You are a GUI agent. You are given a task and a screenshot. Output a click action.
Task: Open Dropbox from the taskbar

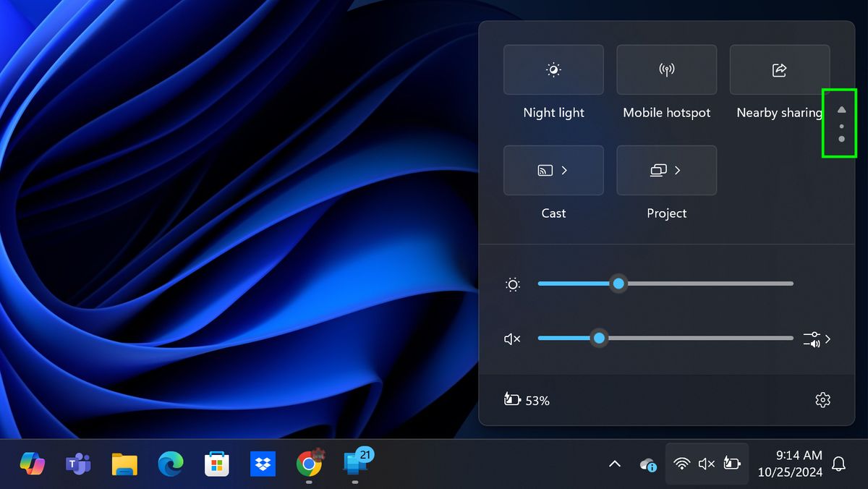[x=262, y=464]
